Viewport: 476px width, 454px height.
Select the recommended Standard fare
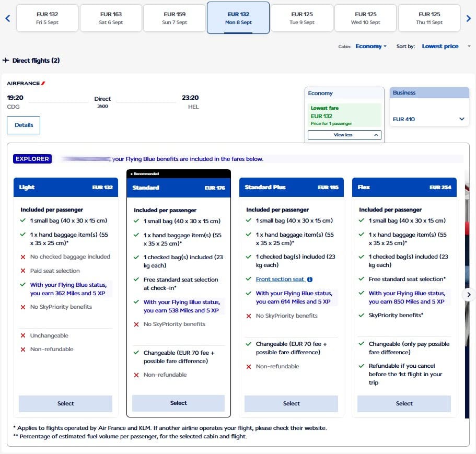[x=178, y=403]
